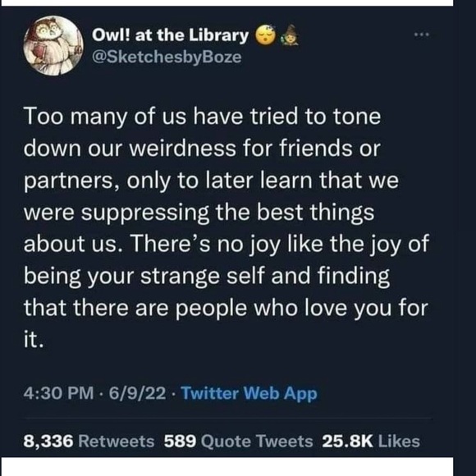Open the Retweets label list
Viewport: 476px width, 476px height.
click(x=117, y=442)
